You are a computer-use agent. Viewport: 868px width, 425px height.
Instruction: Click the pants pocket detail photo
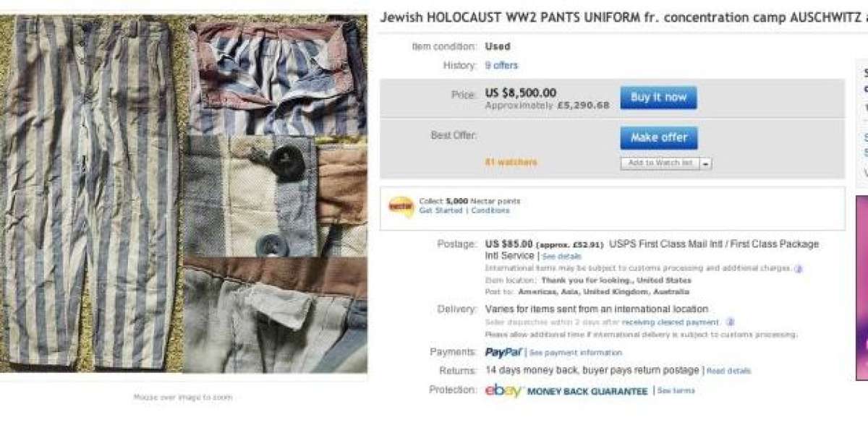tap(275, 315)
